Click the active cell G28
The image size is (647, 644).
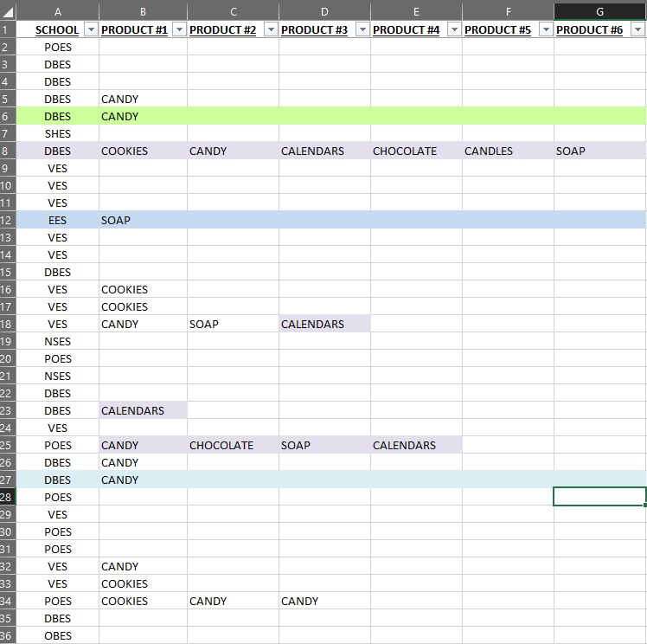tap(600, 497)
